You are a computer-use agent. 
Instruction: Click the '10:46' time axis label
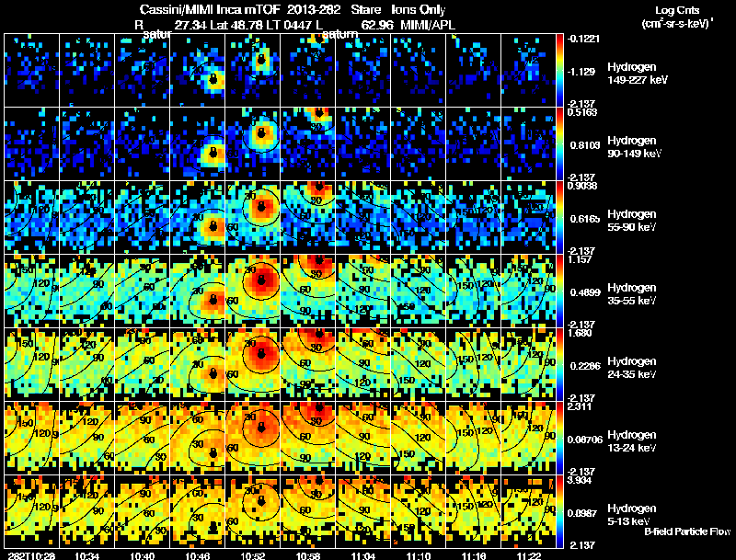(x=198, y=555)
